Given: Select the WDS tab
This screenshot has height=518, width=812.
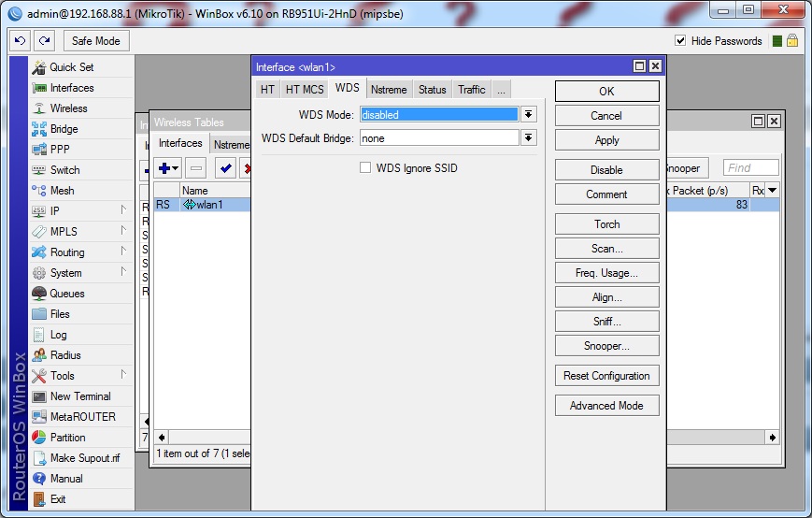Looking at the screenshot, I should (x=347, y=88).
